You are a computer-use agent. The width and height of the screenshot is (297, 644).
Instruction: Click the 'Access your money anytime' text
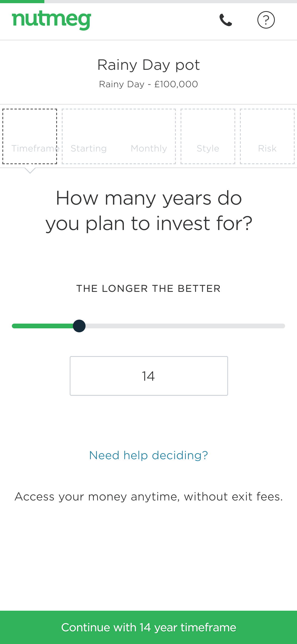tap(149, 496)
